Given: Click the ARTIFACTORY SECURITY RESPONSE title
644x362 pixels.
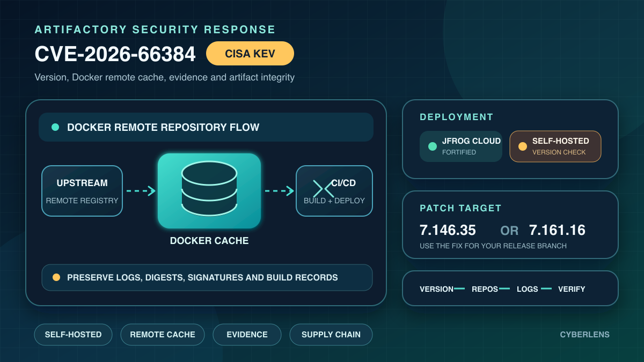Looking at the screenshot, I should click(x=155, y=29).
